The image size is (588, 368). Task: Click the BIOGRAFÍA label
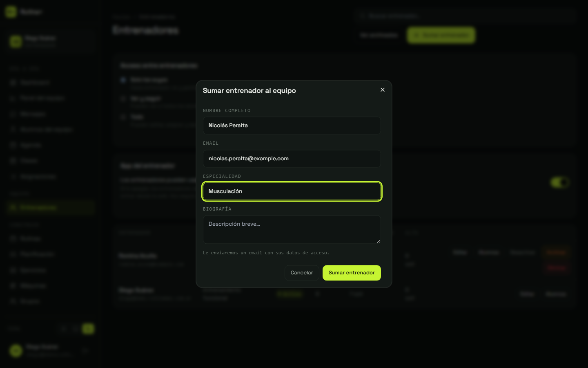[217, 209]
